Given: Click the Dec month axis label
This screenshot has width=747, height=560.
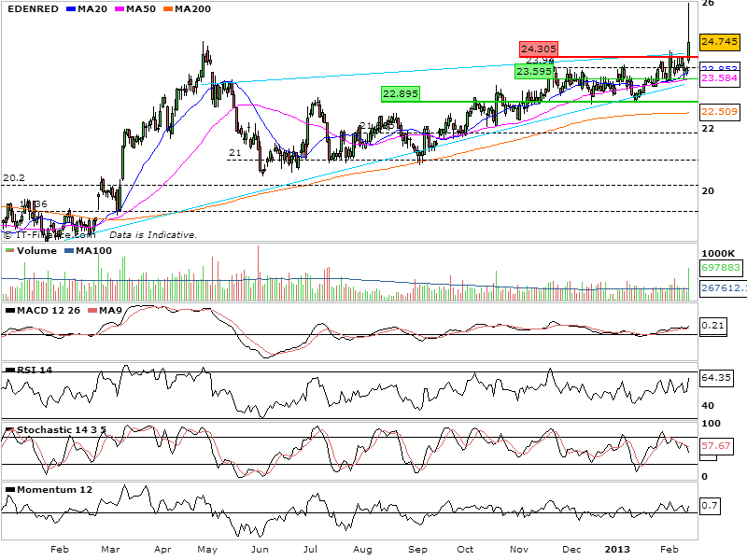Looking at the screenshot, I should coord(571,550).
